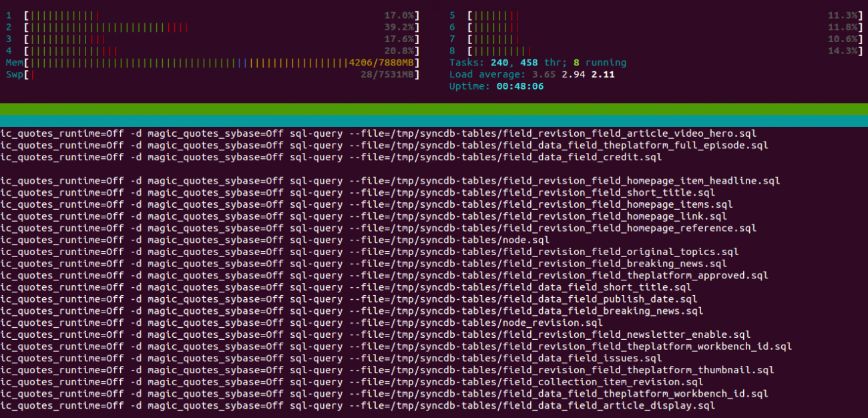
Task: Click the CPU 2 usage meter bar
Action: point(222,27)
